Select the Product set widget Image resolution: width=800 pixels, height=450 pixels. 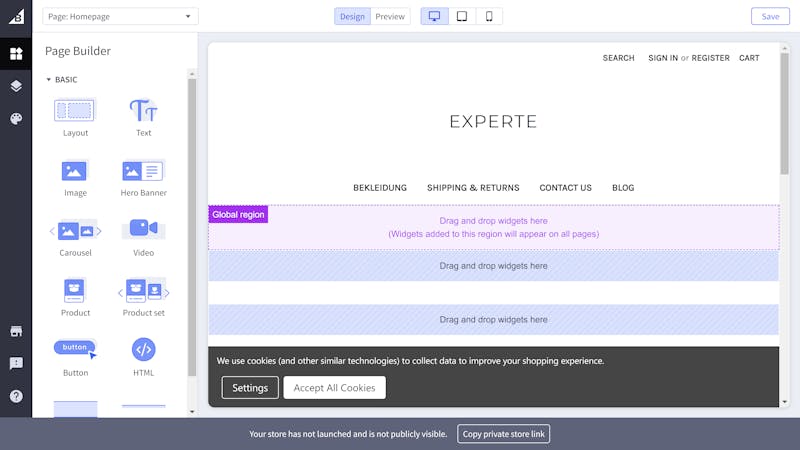[143, 298]
